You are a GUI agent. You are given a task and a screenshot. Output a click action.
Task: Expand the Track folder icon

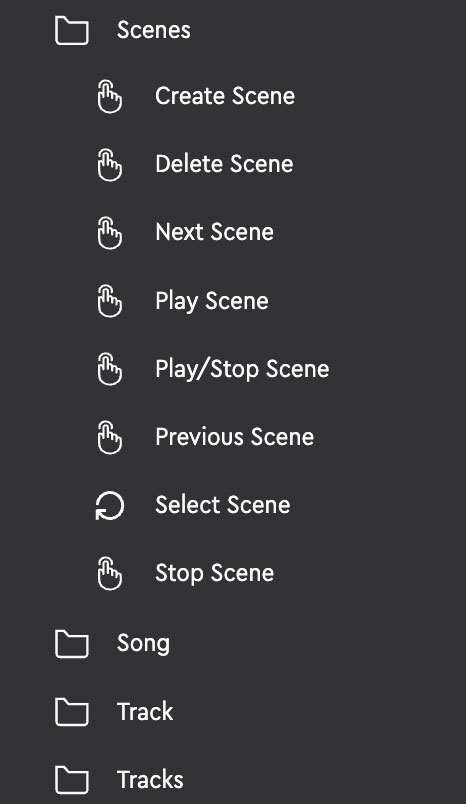72,712
